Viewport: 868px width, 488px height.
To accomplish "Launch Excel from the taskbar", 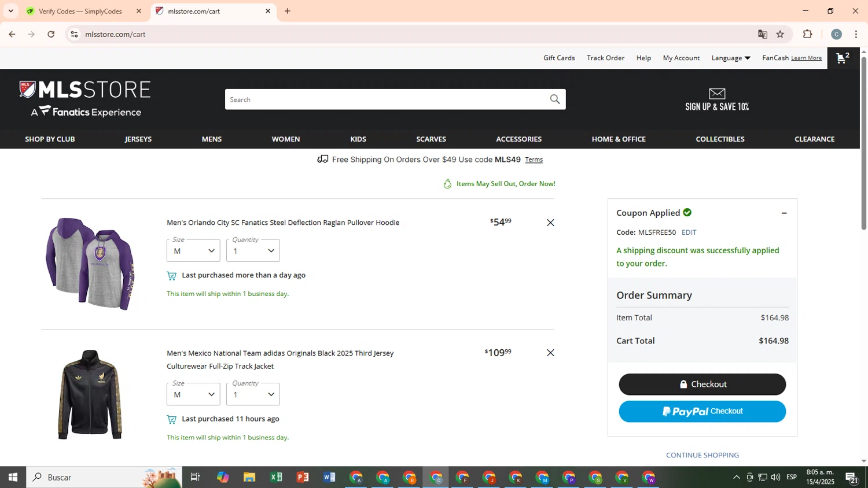I will point(276,477).
